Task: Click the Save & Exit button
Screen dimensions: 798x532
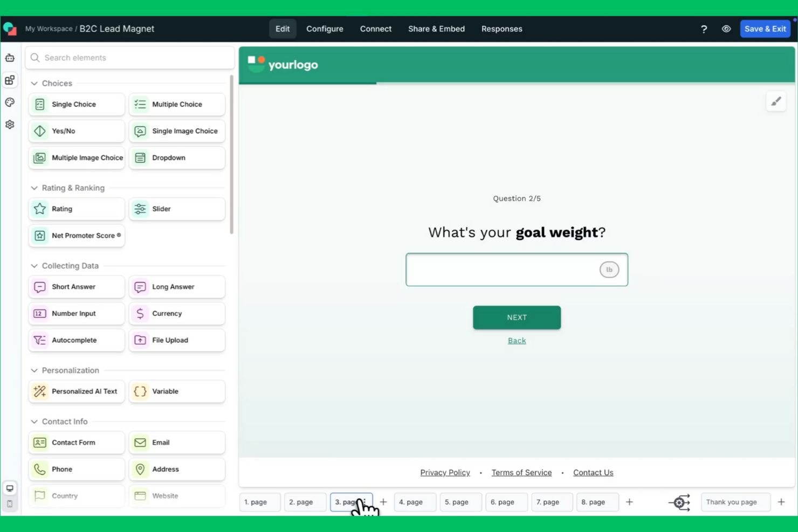Action: [765, 29]
